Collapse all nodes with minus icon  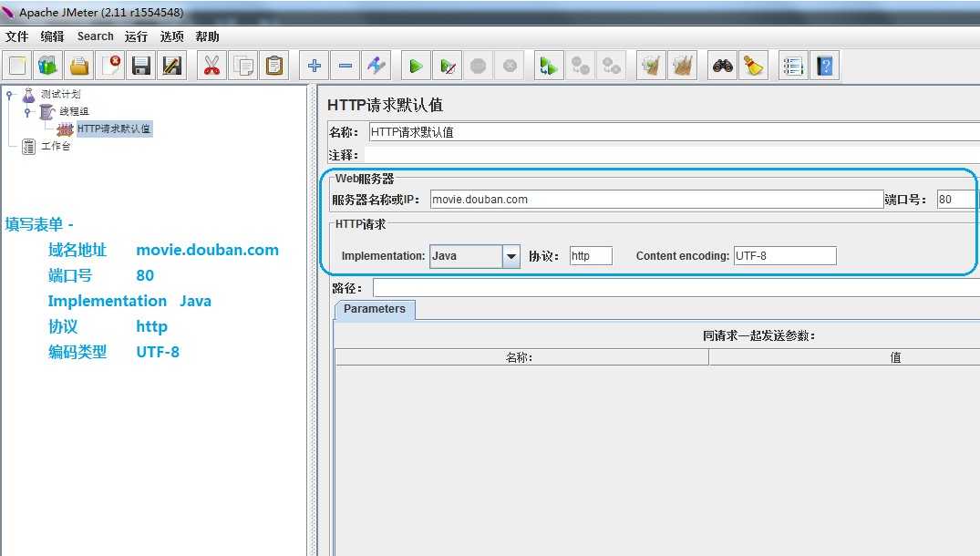[x=345, y=66]
